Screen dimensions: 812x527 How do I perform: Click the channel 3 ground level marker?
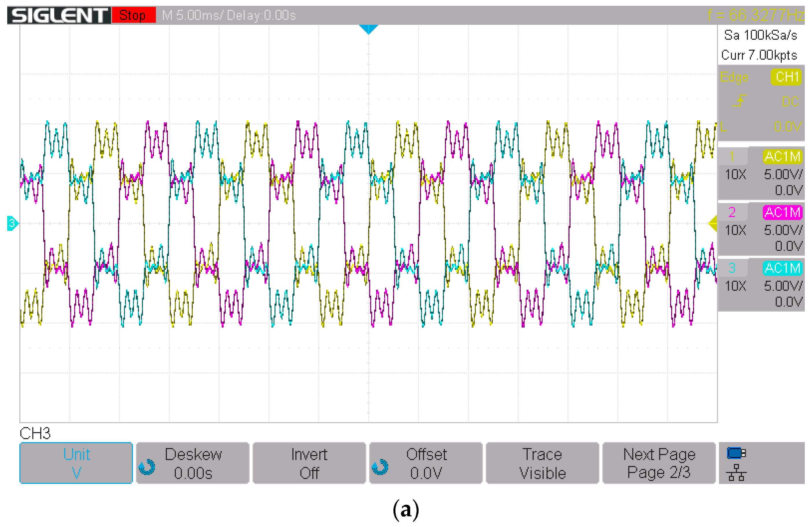(x=12, y=223)
